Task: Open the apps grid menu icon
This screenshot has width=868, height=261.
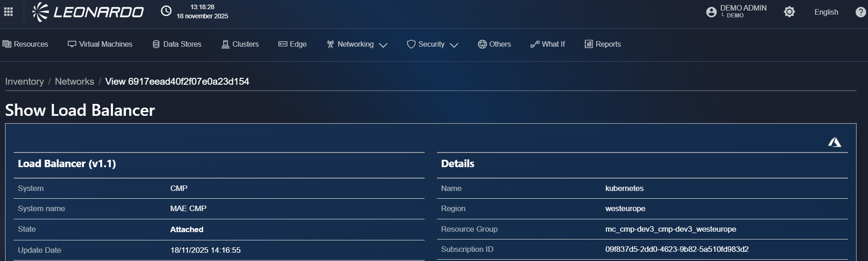Action: point(8,12)
